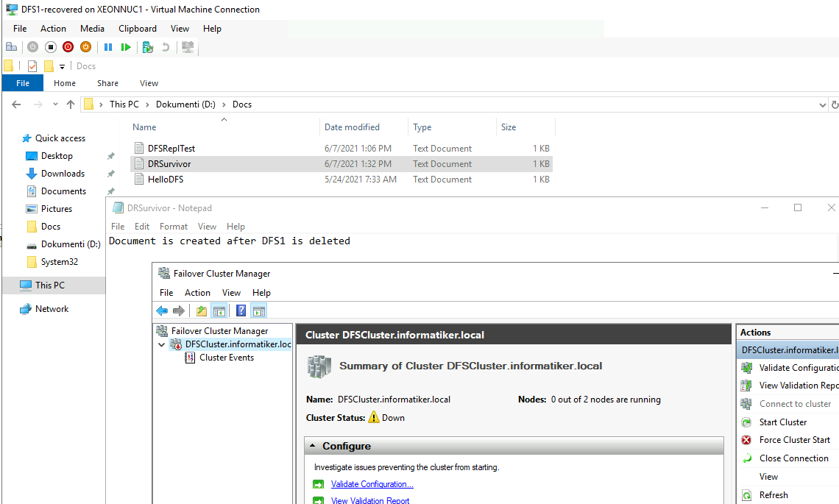This screenshot has height=504, width=839.
Task: Open Notepad Edit menu
Action: coord(142,227)
